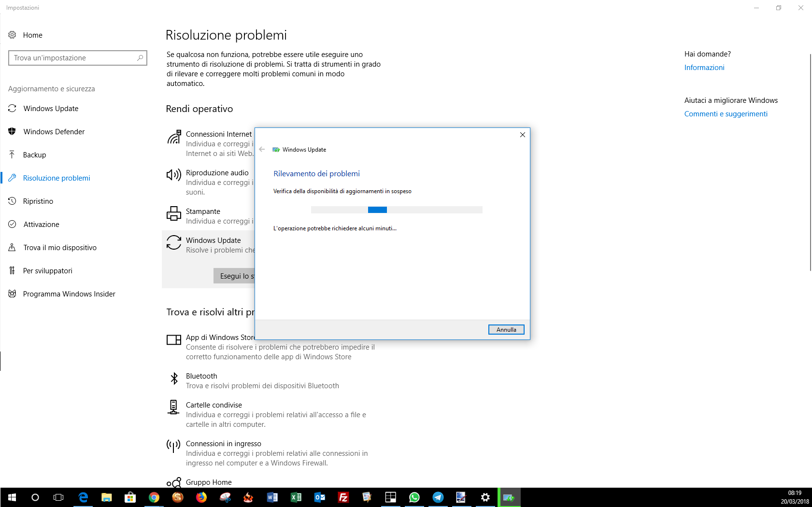Select the Stampante printer icon
This screenshot has width=812, height=507.
174,213
